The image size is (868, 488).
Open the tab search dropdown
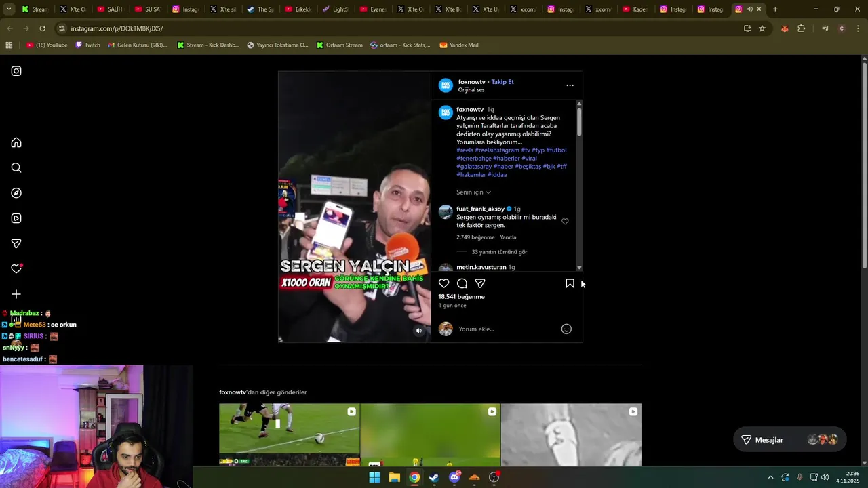click(x=8, y=9)
